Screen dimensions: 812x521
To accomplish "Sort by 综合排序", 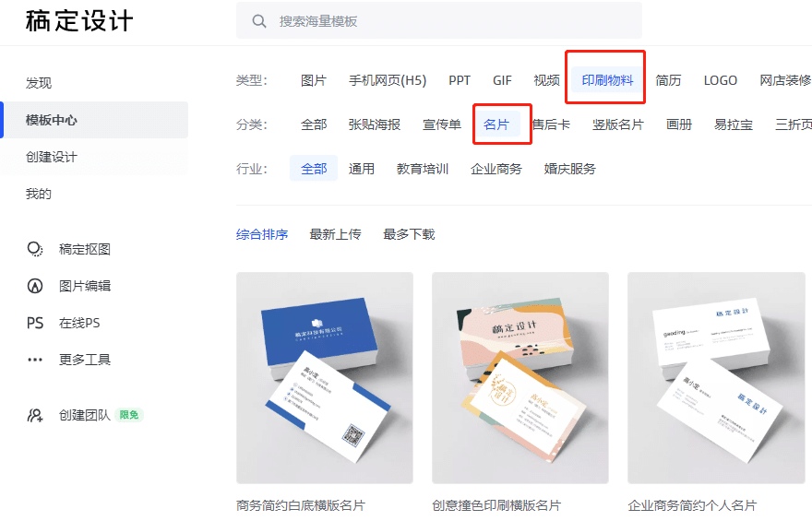I will [262, 235].
